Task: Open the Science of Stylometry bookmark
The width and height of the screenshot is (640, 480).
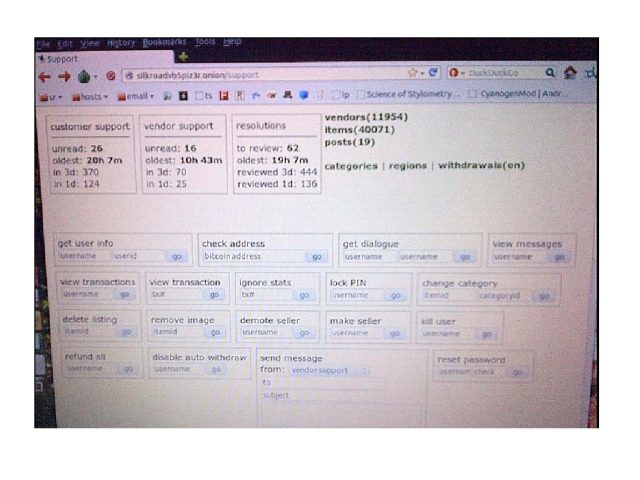Action: 409,94
